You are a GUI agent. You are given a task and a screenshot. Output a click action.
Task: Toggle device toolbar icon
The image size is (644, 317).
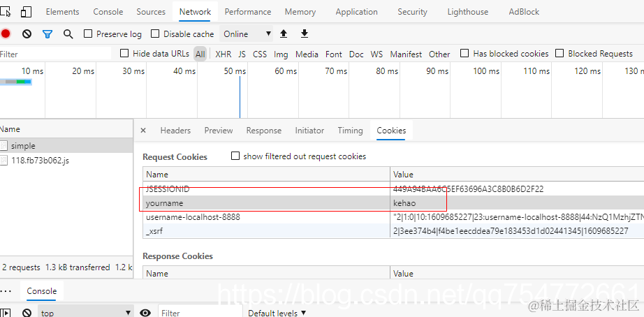[26, 12]
